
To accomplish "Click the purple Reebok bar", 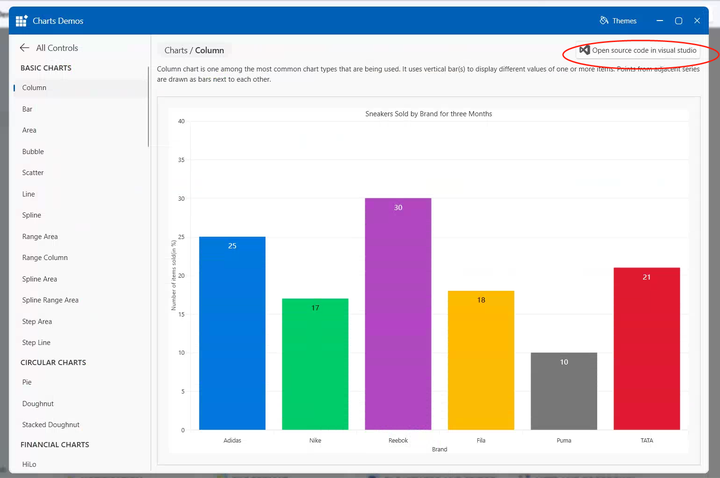I will click(398, 314).
